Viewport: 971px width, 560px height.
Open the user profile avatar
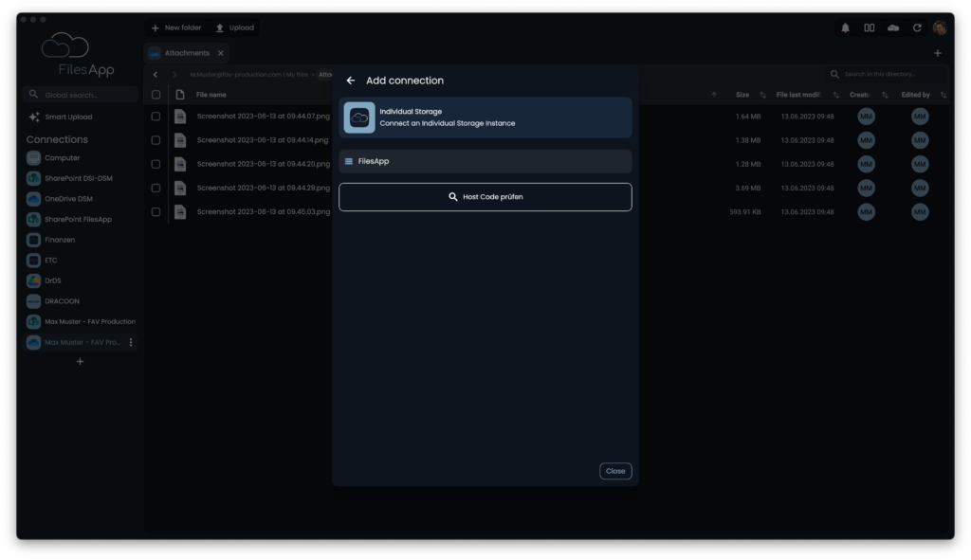940,27
